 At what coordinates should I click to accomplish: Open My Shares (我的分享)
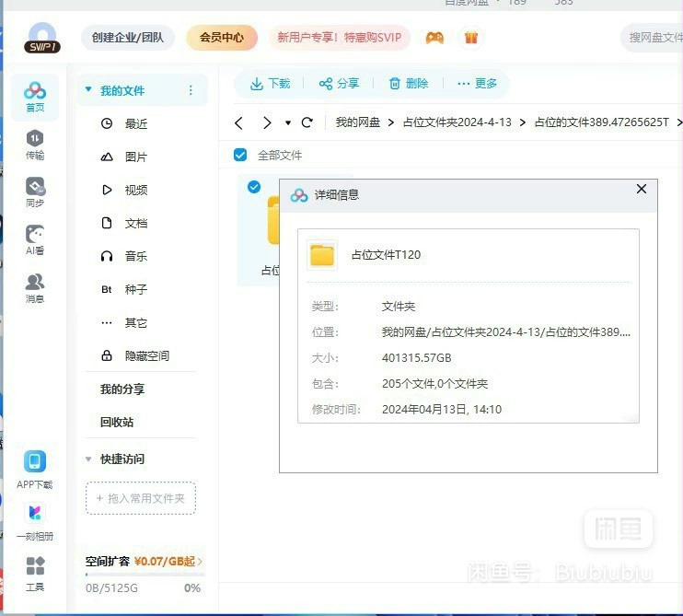click(x=122, y=389)
